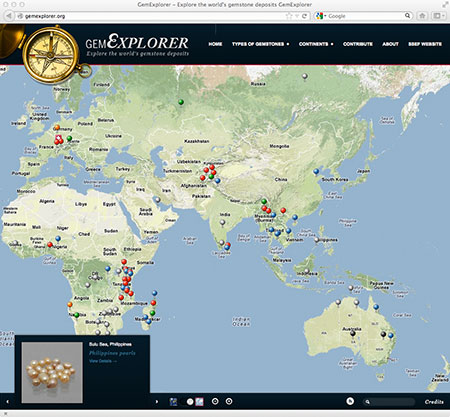Select the green marker near Austria
This screenshot has height=417, width=450.
(x=69, y=138)
